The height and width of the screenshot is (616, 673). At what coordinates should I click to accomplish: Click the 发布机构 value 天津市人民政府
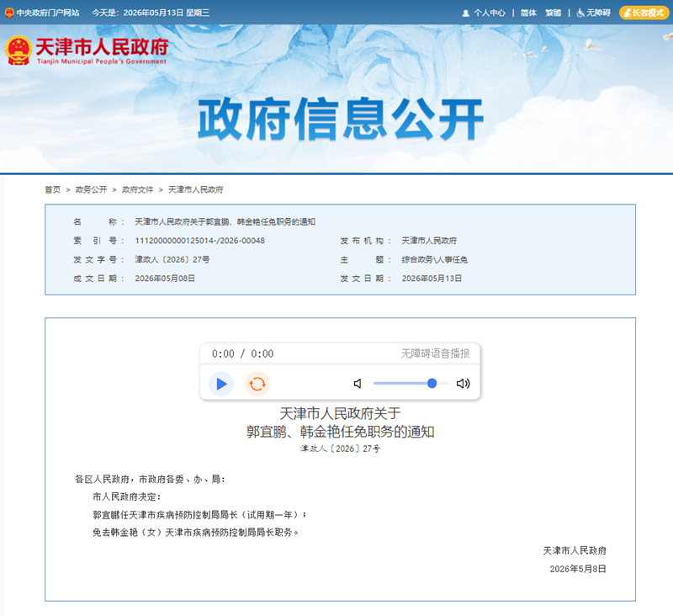429,241
